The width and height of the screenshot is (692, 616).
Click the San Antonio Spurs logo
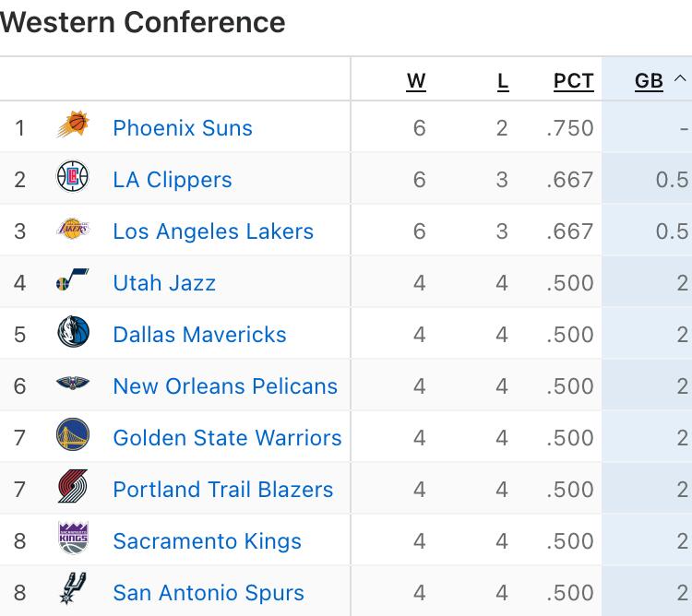pos(73,591)
